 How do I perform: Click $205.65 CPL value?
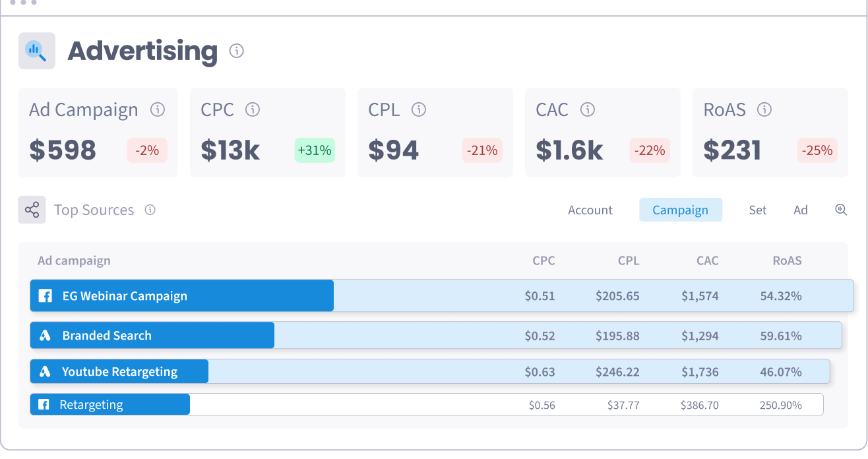[617, 296]
